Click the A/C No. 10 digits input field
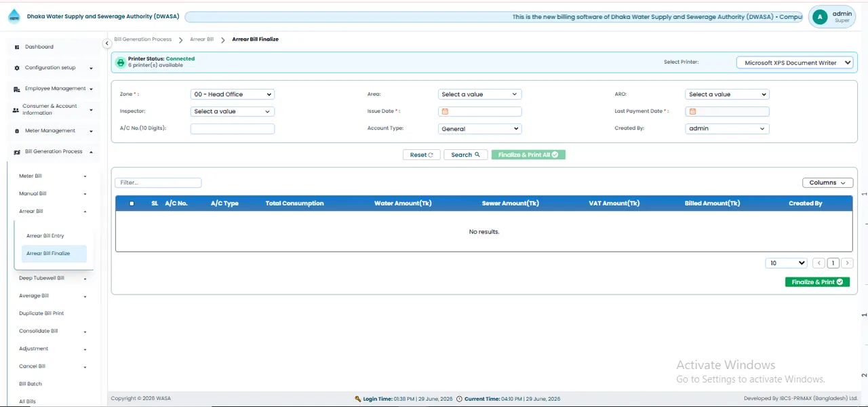The height and width of the screenshot is (407, 868). tap(233, 128)
